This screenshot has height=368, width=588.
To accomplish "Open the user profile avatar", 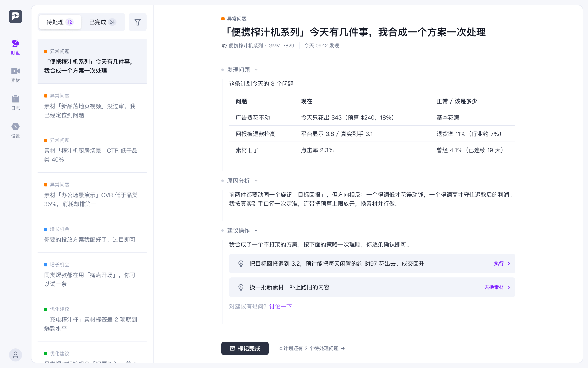I will pyautogui.click(x=15, y=355).
